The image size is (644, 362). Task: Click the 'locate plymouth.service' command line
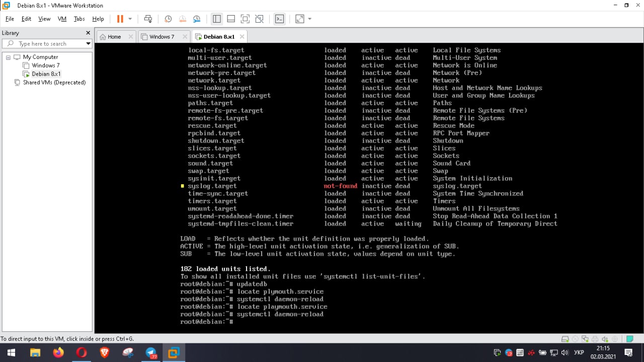(x=252, y=292)
